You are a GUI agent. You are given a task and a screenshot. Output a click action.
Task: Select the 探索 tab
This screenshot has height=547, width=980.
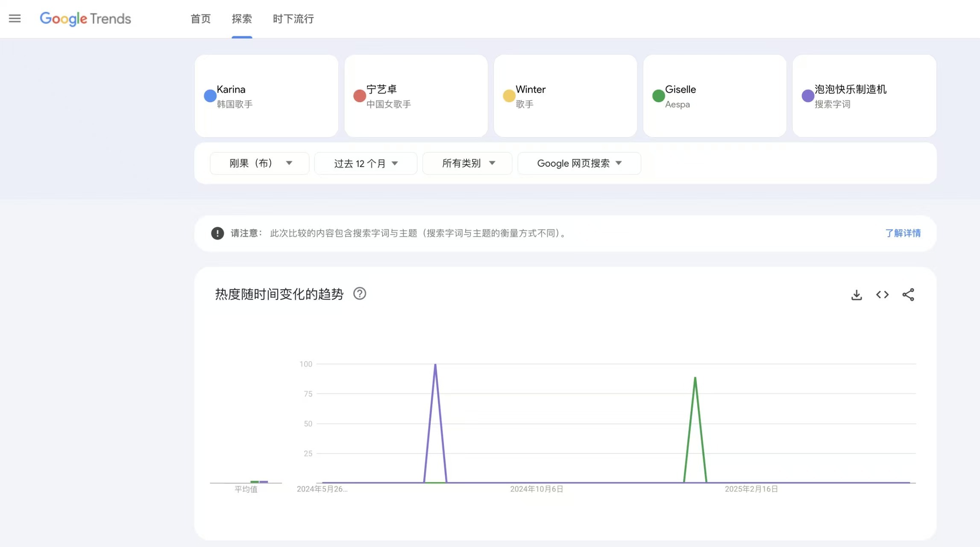(x=242, y=19)
